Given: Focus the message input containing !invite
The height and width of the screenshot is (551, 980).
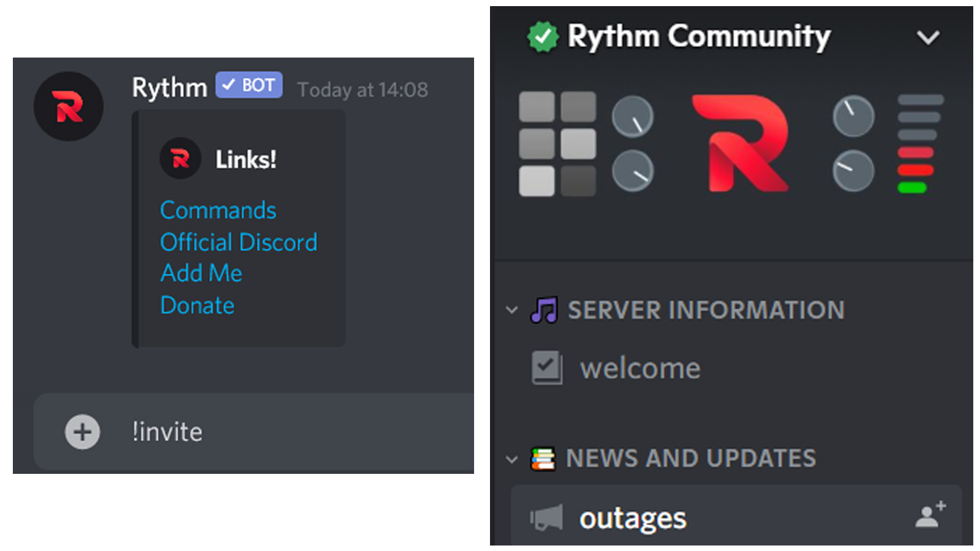Looking at the screenshot, I should coord(254,432).
